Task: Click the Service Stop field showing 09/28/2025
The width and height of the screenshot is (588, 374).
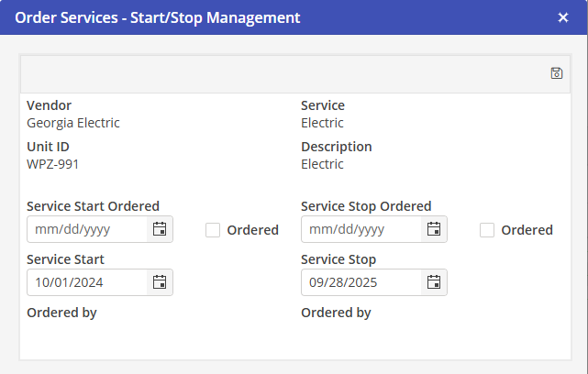Action: (361, 282)
